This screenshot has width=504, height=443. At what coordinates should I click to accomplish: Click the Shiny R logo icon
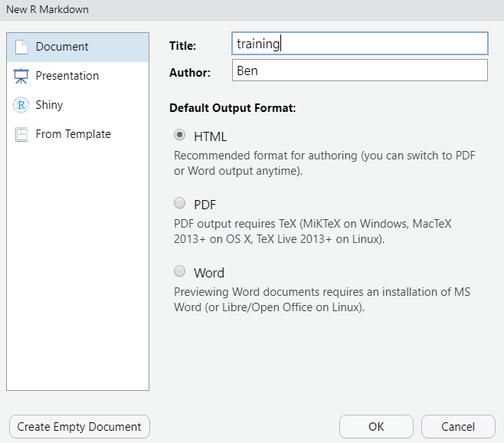coord(21,105)
